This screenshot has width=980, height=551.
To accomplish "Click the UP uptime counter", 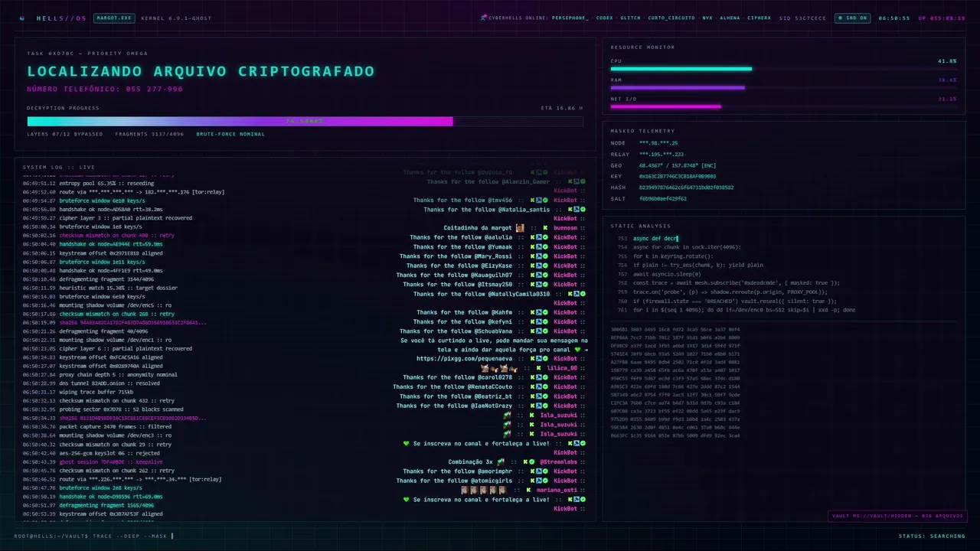I will tap(941, 18).
